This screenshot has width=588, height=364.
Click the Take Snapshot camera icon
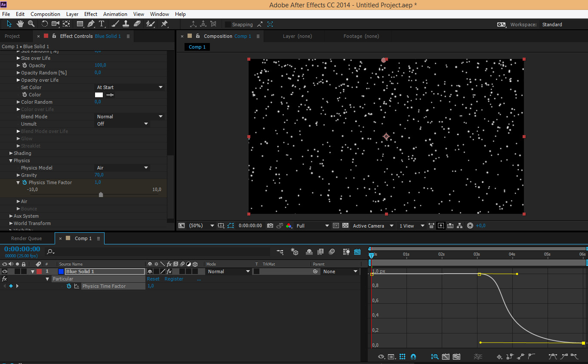[270, 226]
